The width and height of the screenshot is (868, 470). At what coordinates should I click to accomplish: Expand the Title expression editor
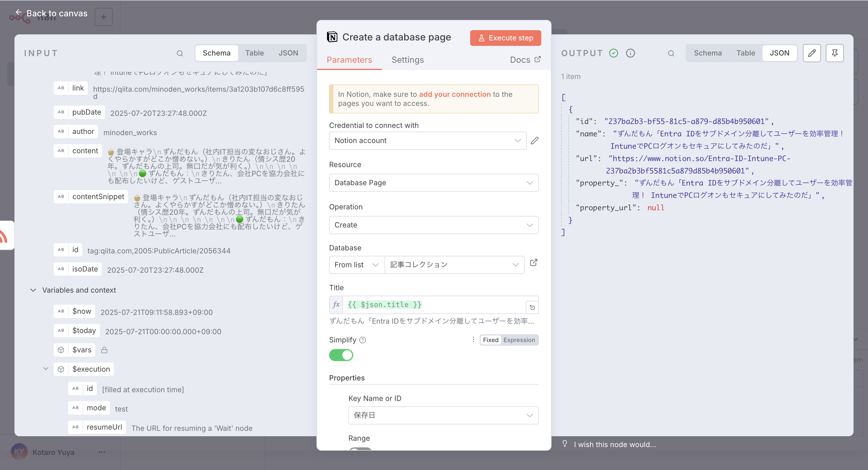point(532,307)
